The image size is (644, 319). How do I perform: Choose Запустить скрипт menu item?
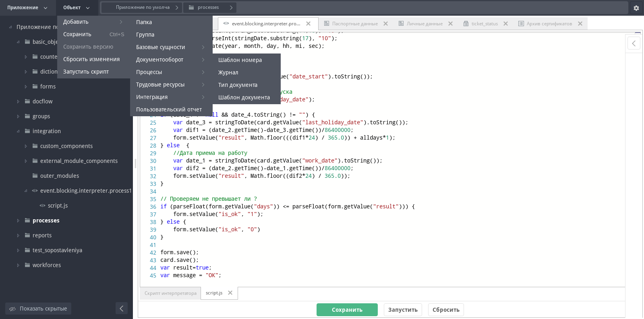93,72
